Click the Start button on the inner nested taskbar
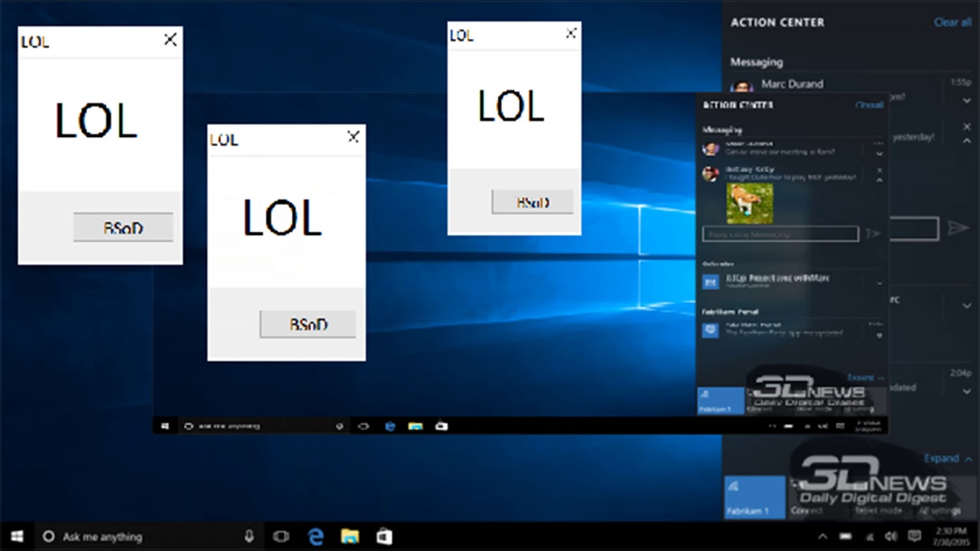The height and width of the screenshot is (551, 980). pyautogui.click(x=165, y=426)
